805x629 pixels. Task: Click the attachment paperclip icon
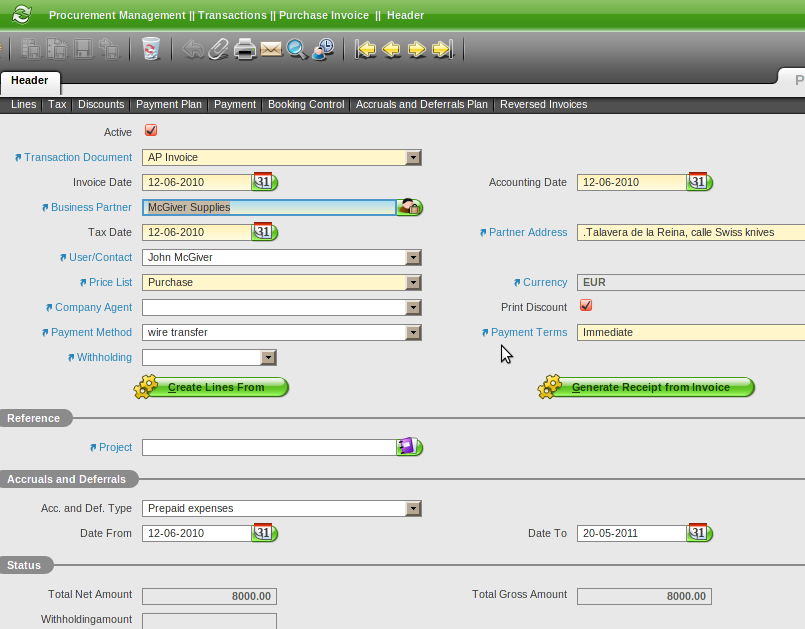219,49
